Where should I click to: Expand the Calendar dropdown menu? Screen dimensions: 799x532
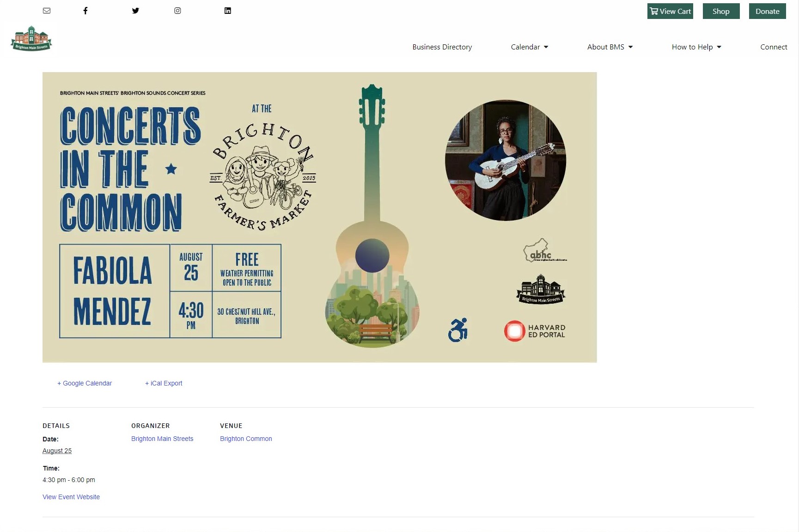(530, 47)
